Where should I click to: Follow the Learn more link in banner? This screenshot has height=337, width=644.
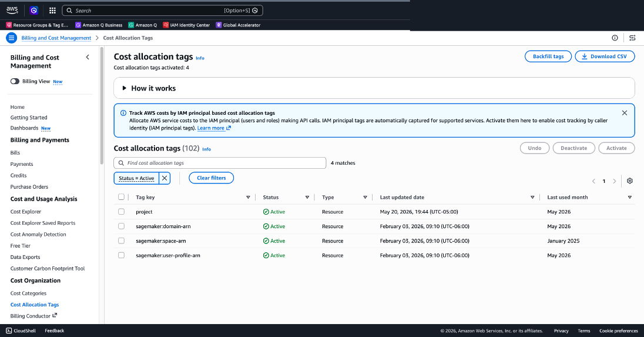click(214, 128)
